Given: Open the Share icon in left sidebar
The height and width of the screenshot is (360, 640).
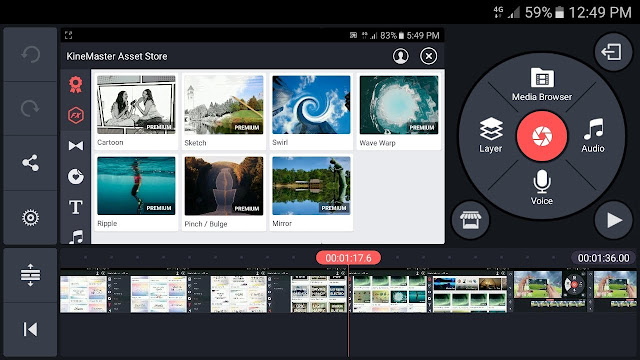Looking at the screenshot, I should click(x=30, y=163).
